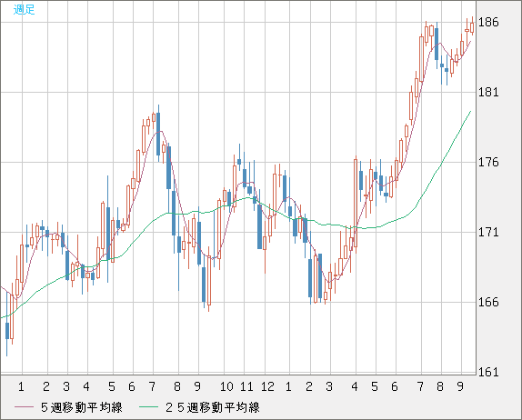Click month label 12 on the time axis
Image resolution: width=522 pixels, height=420 pixels.
pyautogui.click(x=267, y=386)
